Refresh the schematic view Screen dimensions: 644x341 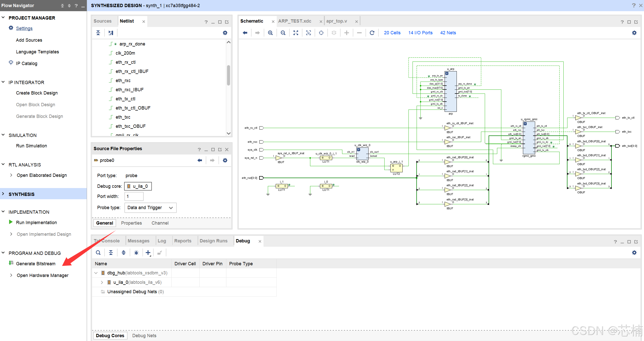pos(372,33)
